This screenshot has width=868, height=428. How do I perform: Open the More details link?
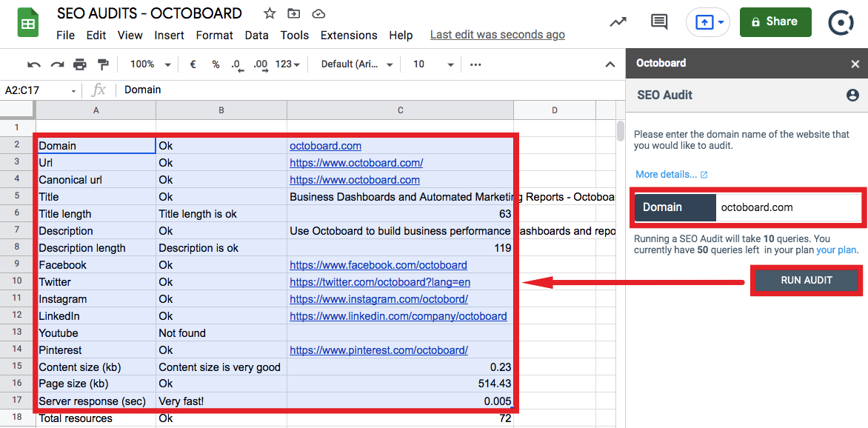(x=672, y=175)
